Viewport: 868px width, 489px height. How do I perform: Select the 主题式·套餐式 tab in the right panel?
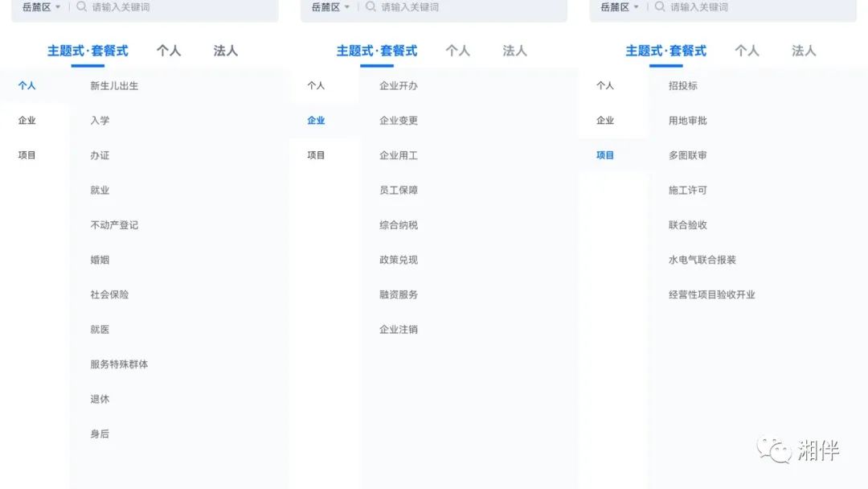(x=667, y=51)
